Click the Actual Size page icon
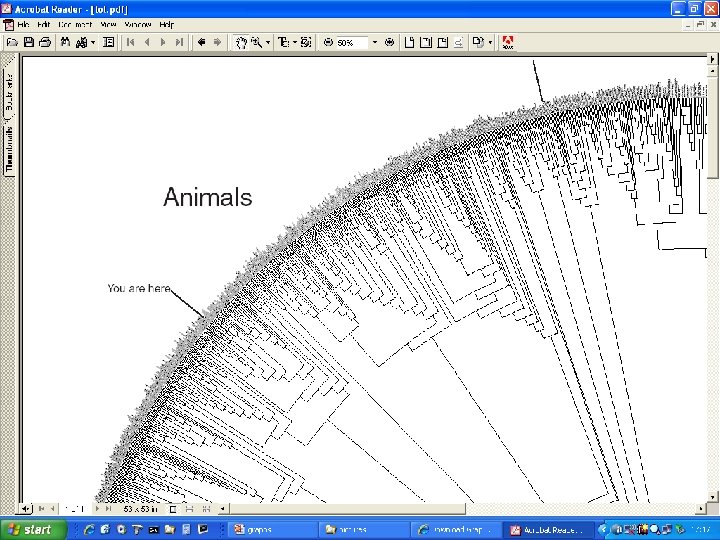 tap(409, 42)
